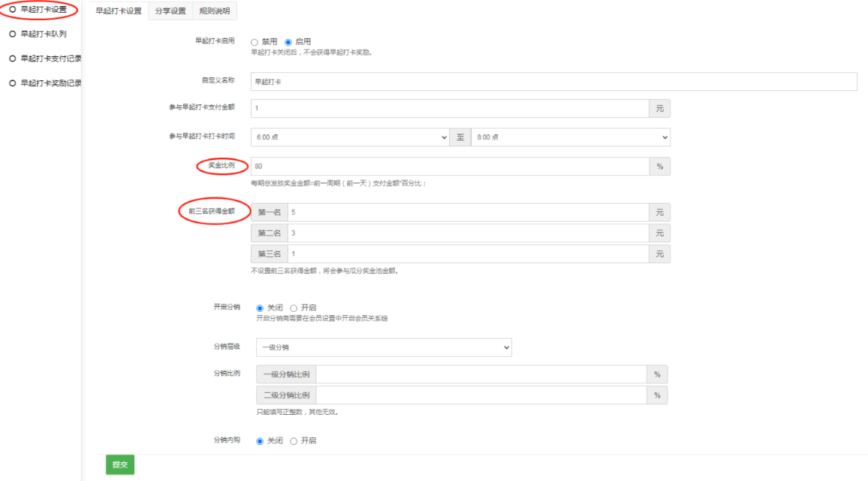Focus the 自定义名称 input field
The height and width of the screenshot is (481, 868).
pyautogui.click(x=553, y=81)
